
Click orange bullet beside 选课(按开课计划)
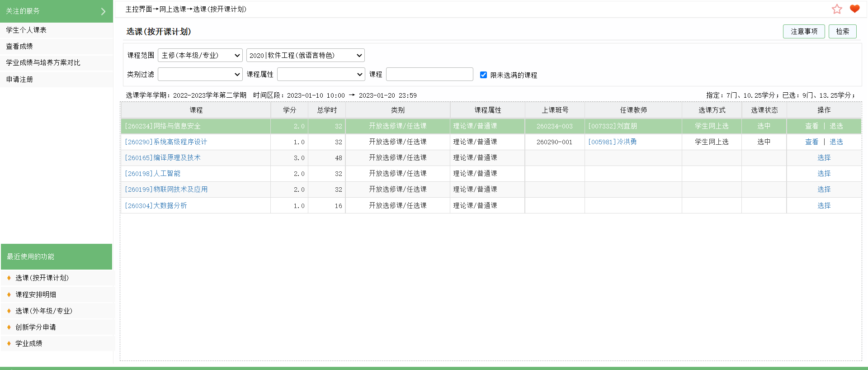[x=9, y=278]
